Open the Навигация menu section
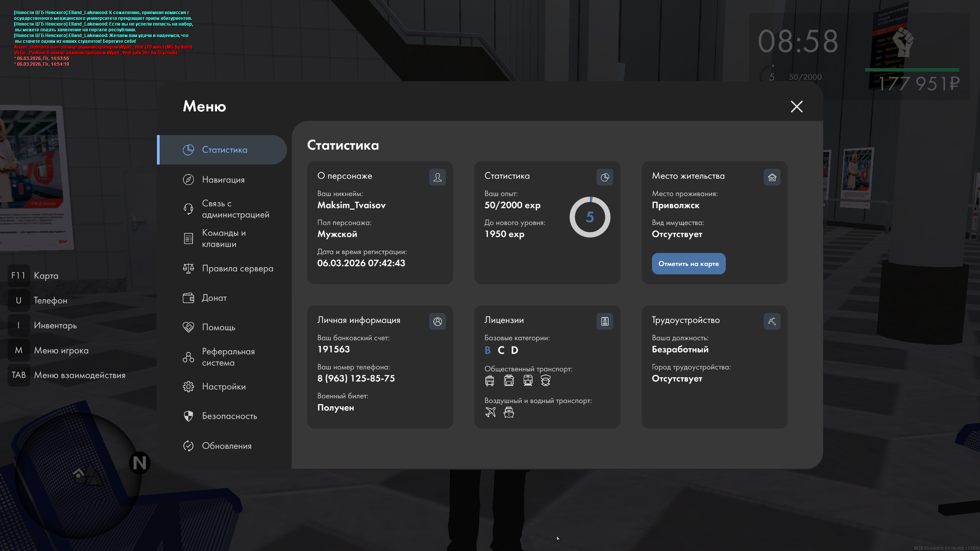Image resolution: width=980 pixels, height=551 pixels. pyautogui.click(x=223, y=179)
